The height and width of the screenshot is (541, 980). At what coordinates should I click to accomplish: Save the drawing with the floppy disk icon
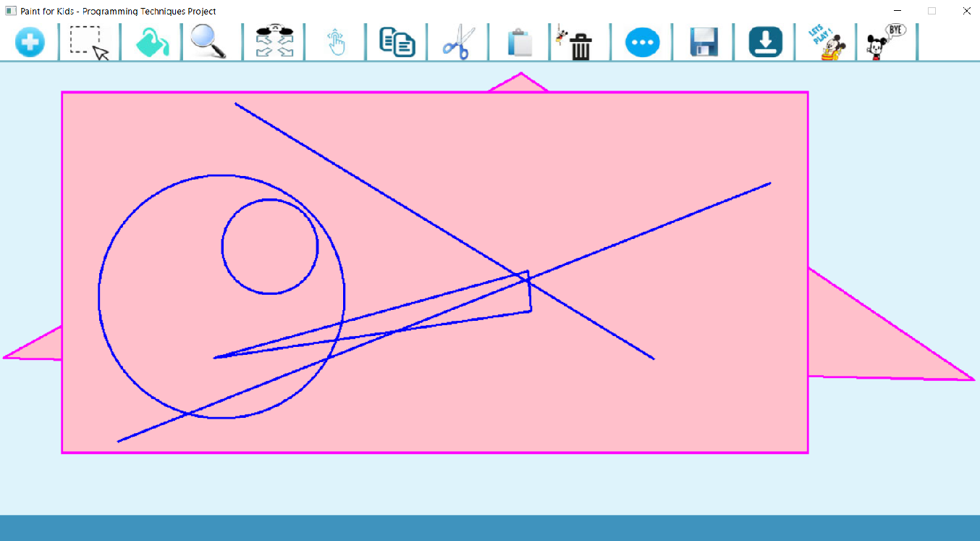point(703,42)
